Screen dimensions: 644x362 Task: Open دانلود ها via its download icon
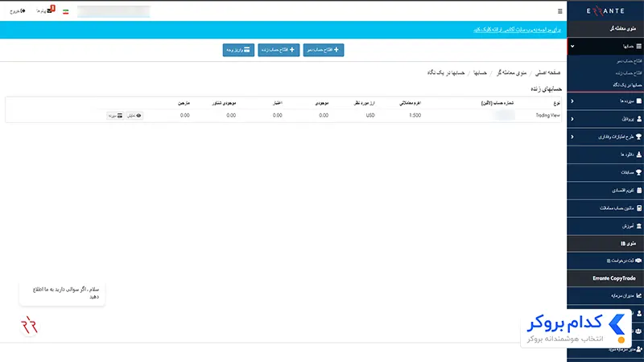coord(638,154)
